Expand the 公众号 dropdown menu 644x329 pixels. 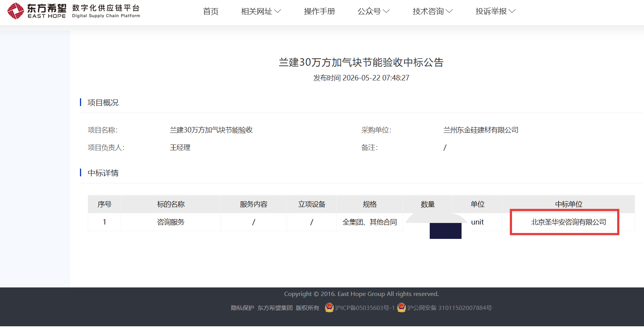(373, 11)
